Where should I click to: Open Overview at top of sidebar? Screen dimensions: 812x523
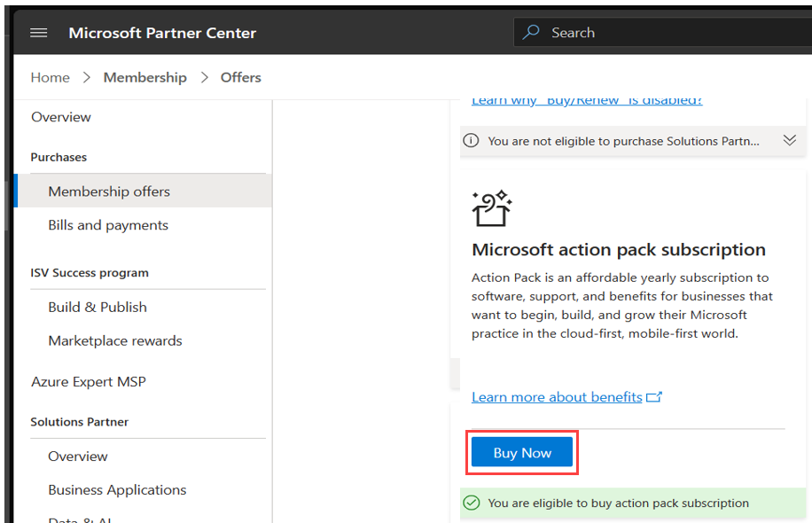[x=61, y=117]
